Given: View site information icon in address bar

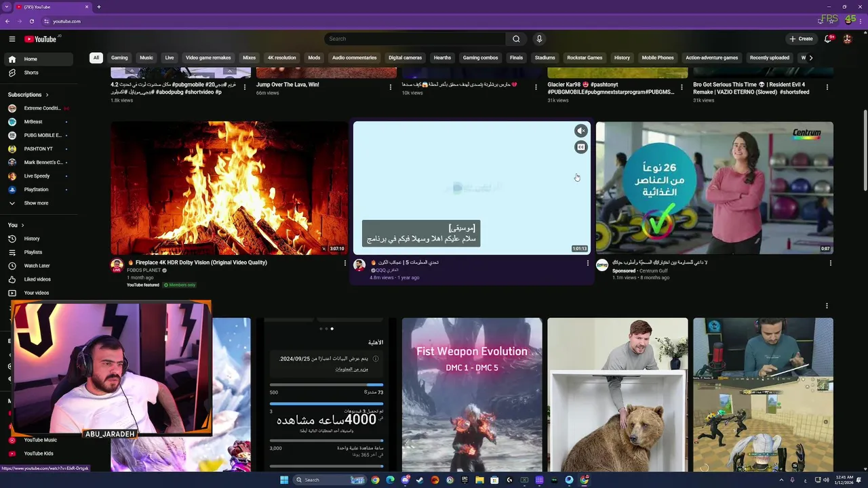Looking at the screenshot, I should point(46,21).
